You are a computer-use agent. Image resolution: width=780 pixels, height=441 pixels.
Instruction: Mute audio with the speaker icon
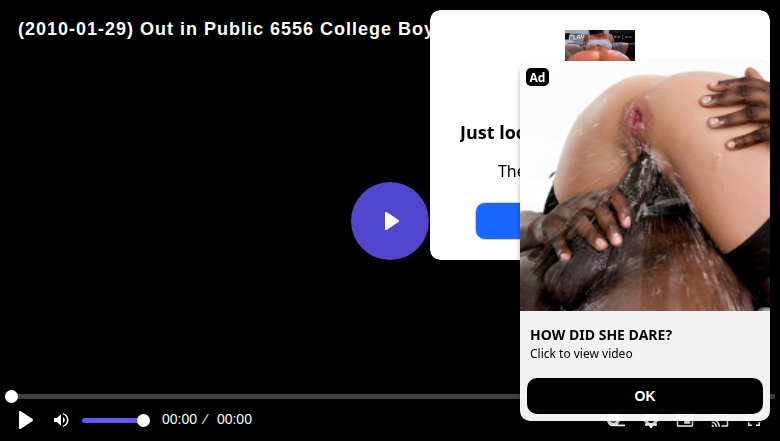61,420
